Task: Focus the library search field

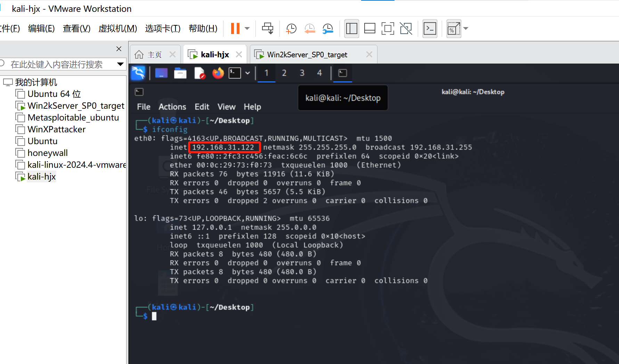Action: click(x=57, y=64)
